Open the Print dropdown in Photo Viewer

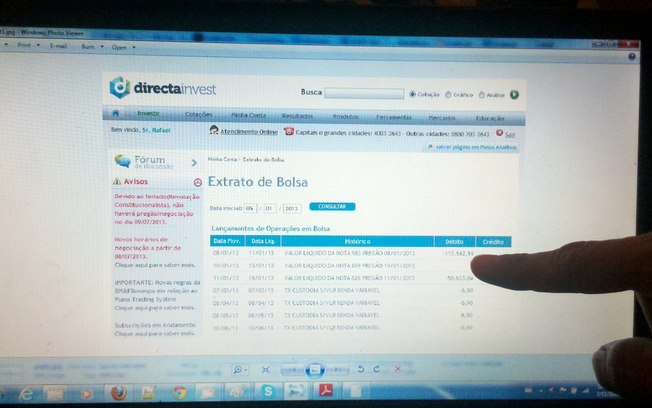coord(28,45)
